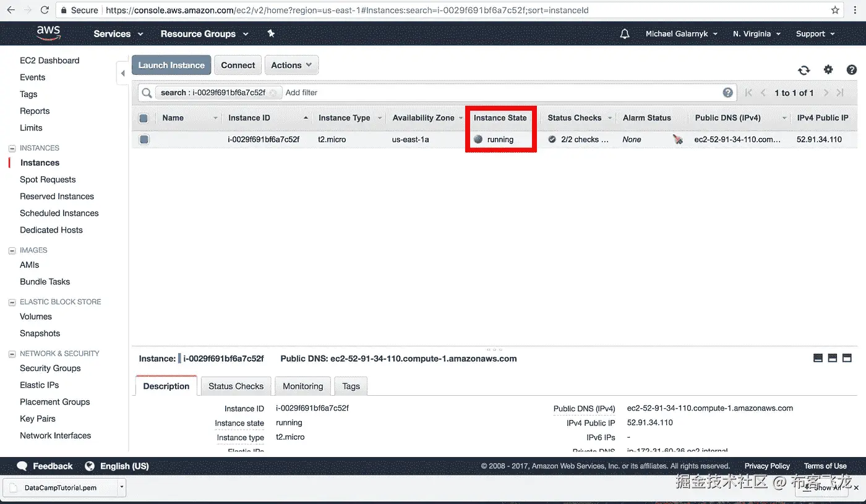Sort by Instance ID column header
This screenshot has width=866, height=504.
[x=249, y=118]
